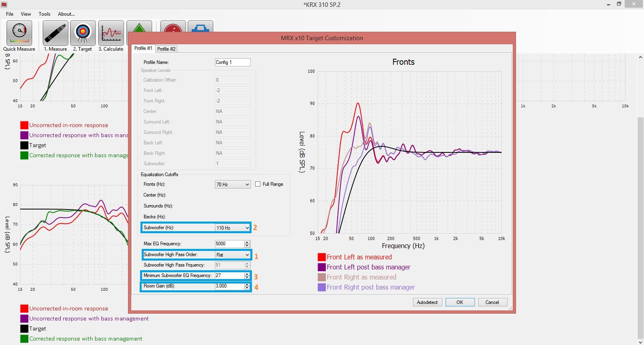Click the Cancel button
Image resolution: width=644 pixels, height=345 pixels.
coord(492,302)
